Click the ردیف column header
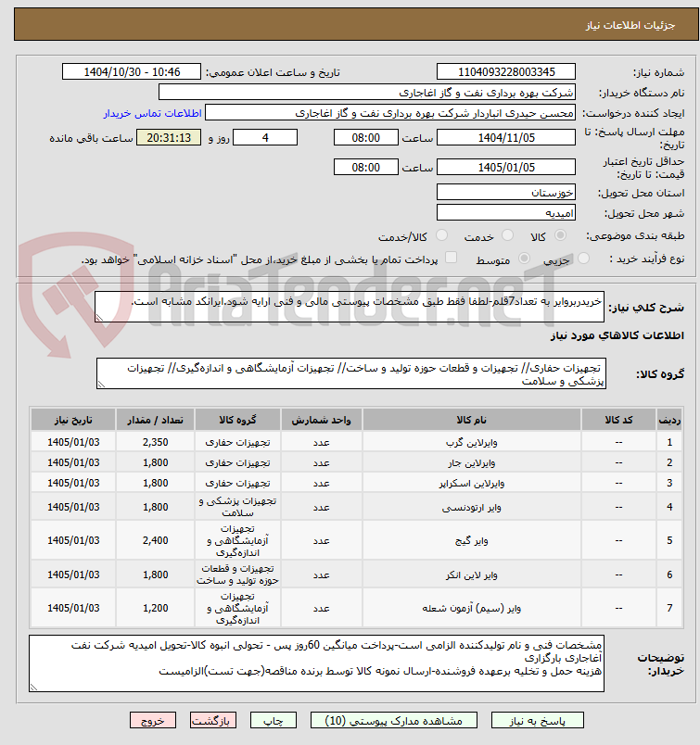The width and height of the screenshot is (700, 745). pos(669,420)
